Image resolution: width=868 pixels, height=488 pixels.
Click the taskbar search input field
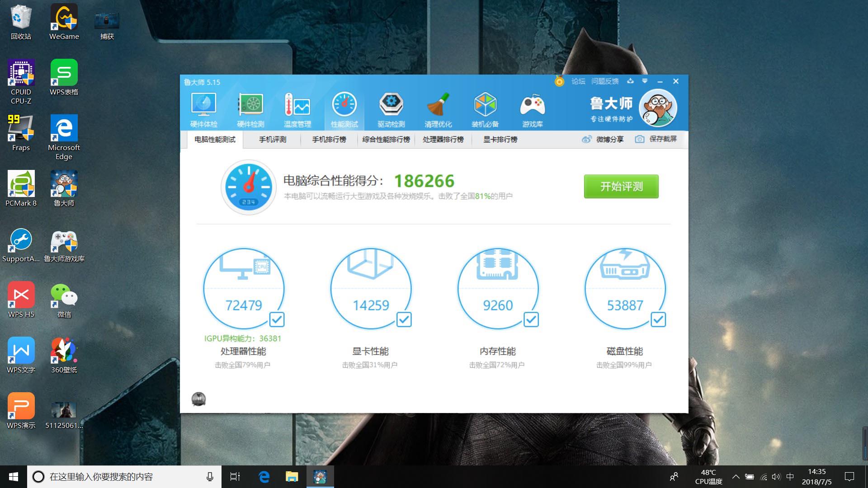coord(122,476)
